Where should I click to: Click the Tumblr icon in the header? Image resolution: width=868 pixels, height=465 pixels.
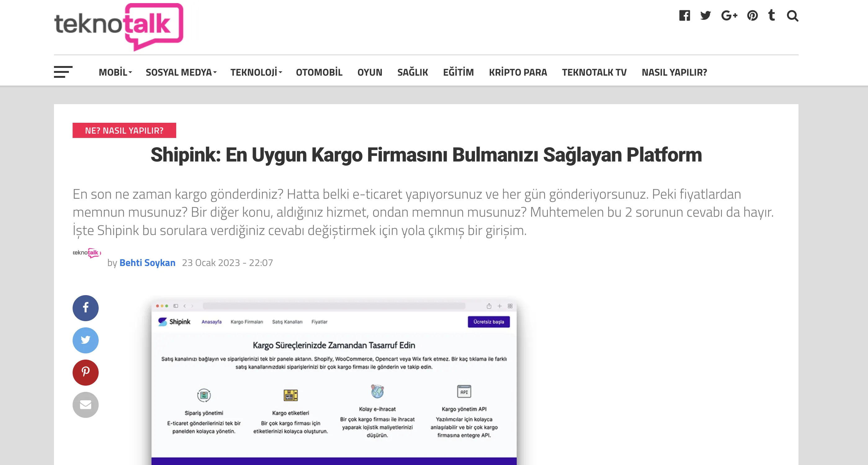pyautogui.click(x=772, y=15)
